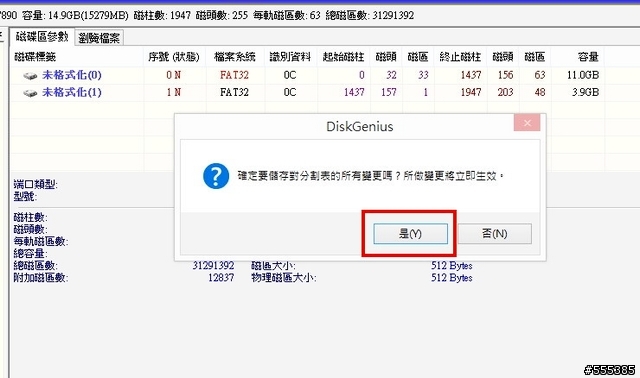Screen dimensions: 640x378
Task: Click the black FAT32 cell in second row
Action: coord(234,92)
